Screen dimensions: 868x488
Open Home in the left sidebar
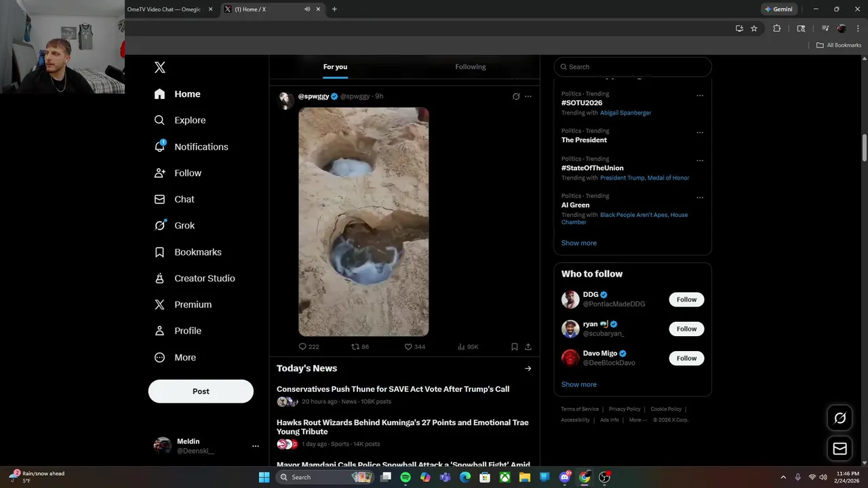click(177, 94)
